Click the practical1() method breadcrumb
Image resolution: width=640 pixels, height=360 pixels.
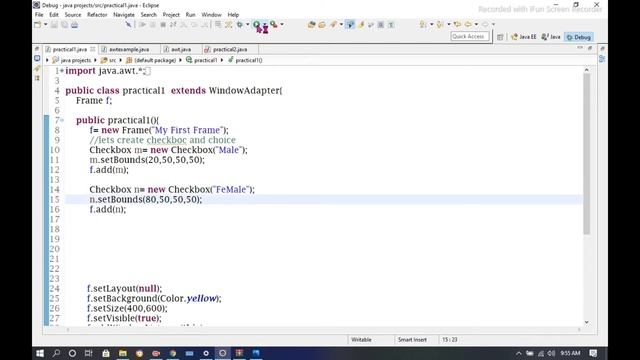pos(245,60)
